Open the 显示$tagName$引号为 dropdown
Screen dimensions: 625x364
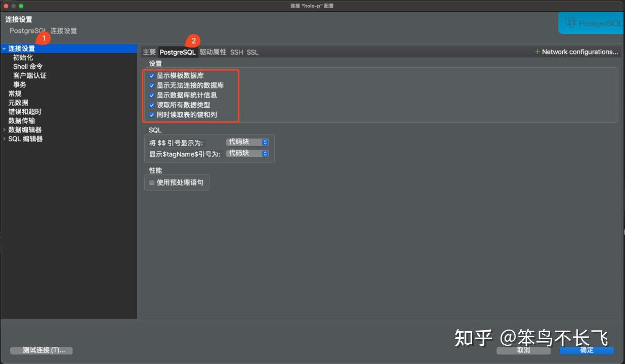tap(247, 153)
